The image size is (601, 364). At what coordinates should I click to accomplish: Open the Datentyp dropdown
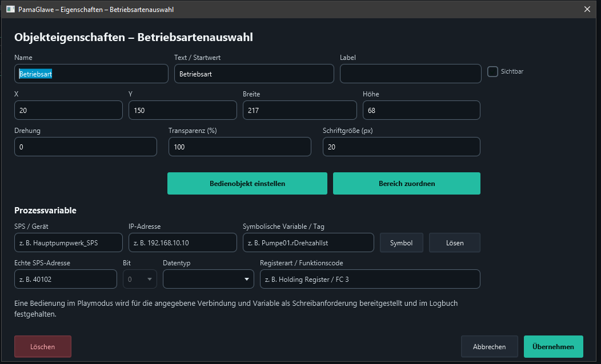pos(208,279)
